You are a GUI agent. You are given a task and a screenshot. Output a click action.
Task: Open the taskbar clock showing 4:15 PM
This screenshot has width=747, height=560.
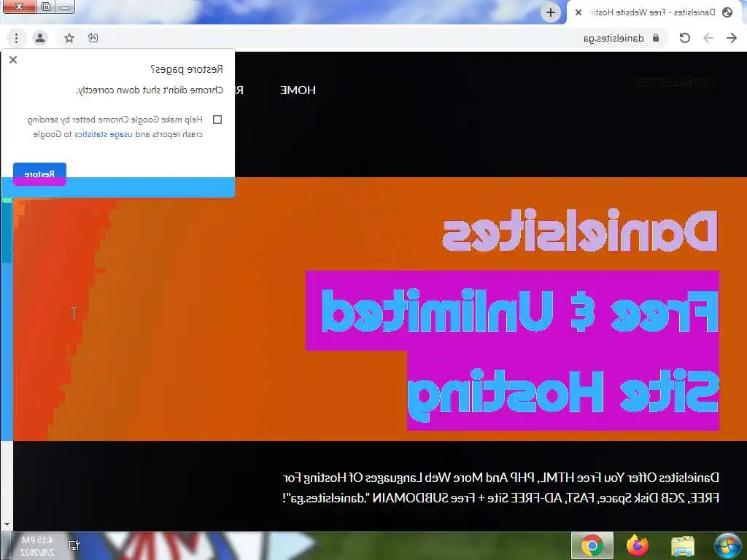pyautogui.click(x=37, y=546)
